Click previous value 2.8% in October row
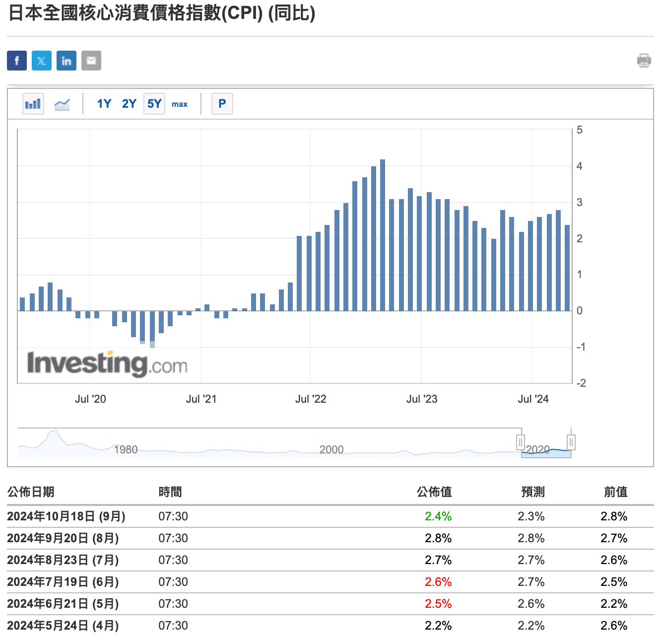Screen dimensions: 659x644 point(614,516)
